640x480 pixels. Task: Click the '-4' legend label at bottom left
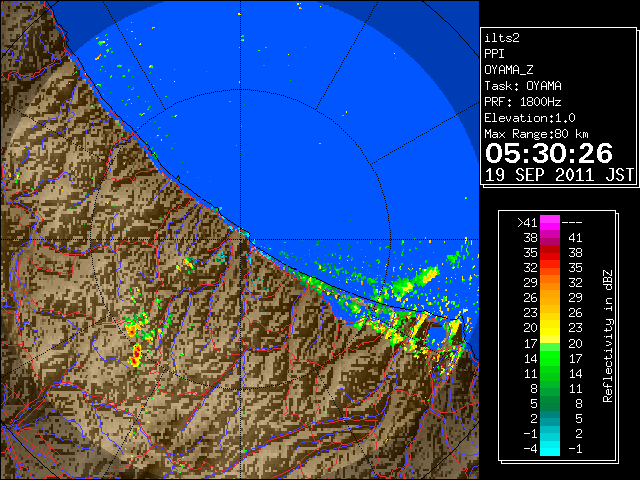(530, 448)
